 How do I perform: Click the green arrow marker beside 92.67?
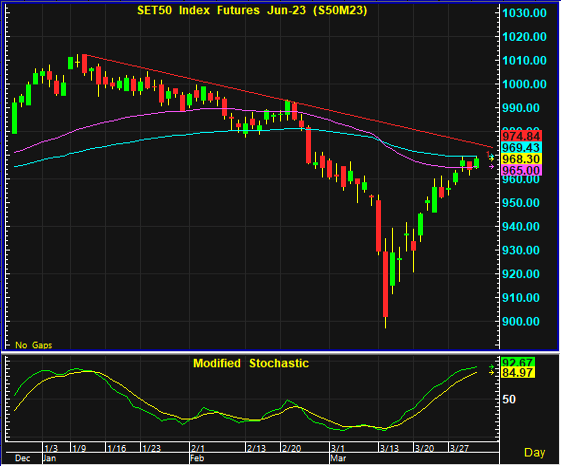coord(492,367)
